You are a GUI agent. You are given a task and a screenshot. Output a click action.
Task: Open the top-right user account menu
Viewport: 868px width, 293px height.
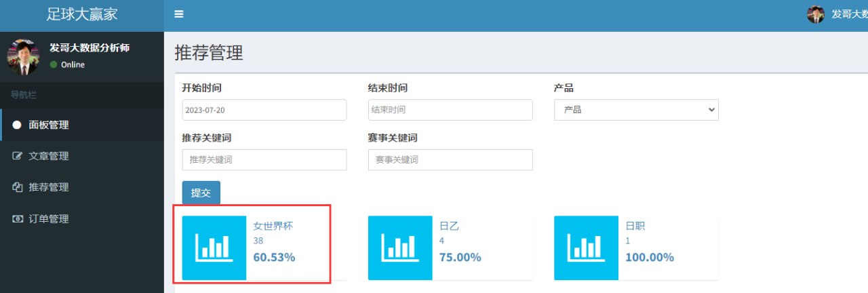(837, 14)
